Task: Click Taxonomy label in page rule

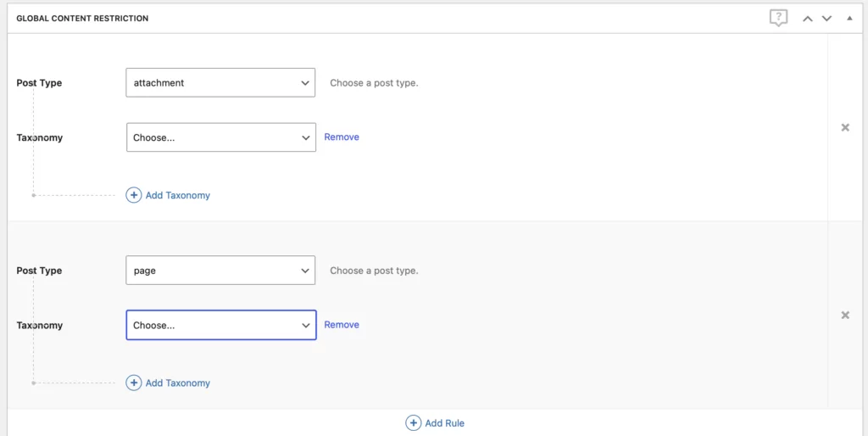Action: 39,326
